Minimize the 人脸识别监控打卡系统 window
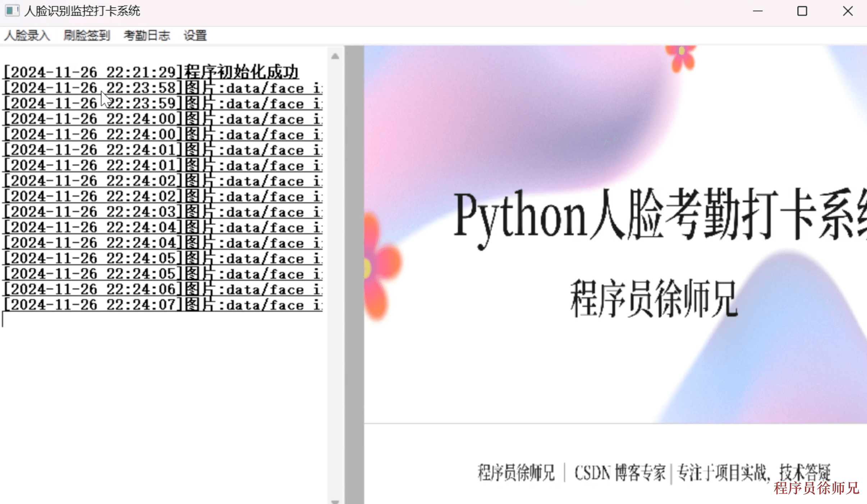Screen dimensions: 867x504 (758, 11)
